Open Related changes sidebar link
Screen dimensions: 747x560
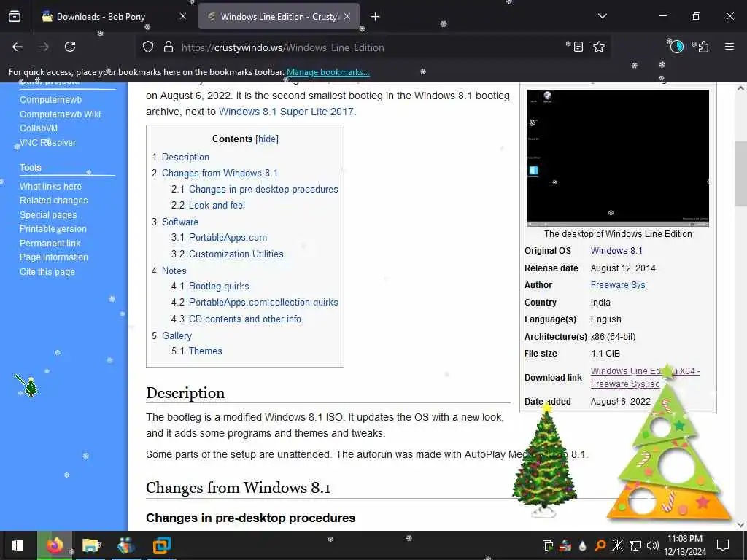tap(54, 201)
